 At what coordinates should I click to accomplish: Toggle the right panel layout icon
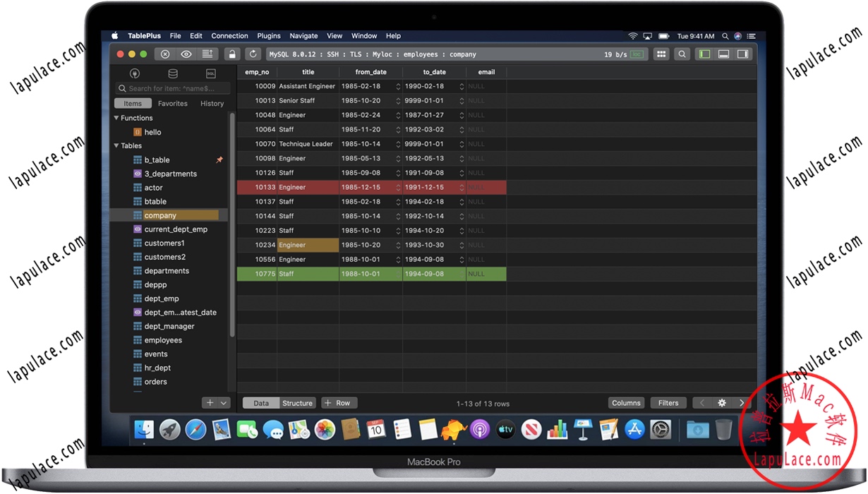coord(743,54)
